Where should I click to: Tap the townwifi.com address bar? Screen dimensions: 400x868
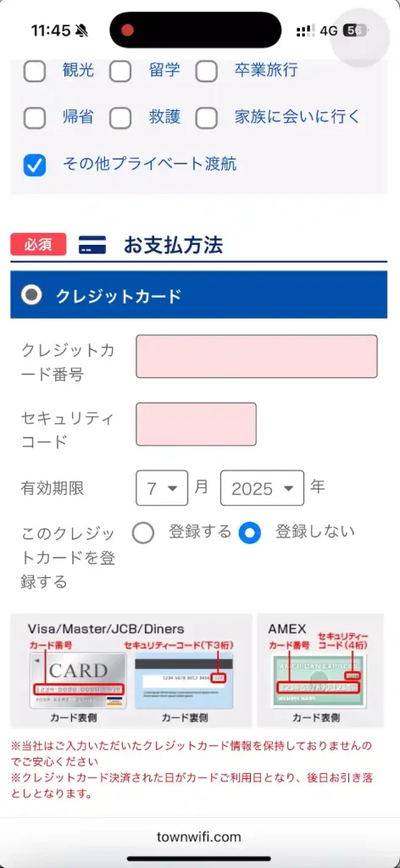199,837
